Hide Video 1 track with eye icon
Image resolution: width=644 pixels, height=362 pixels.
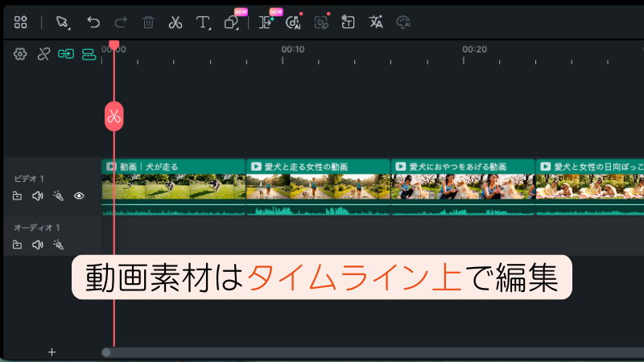[79, 195]
